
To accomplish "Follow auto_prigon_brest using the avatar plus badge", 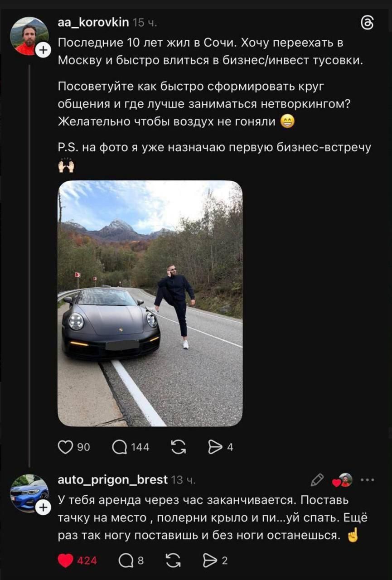I will click(x=43, y=508).
